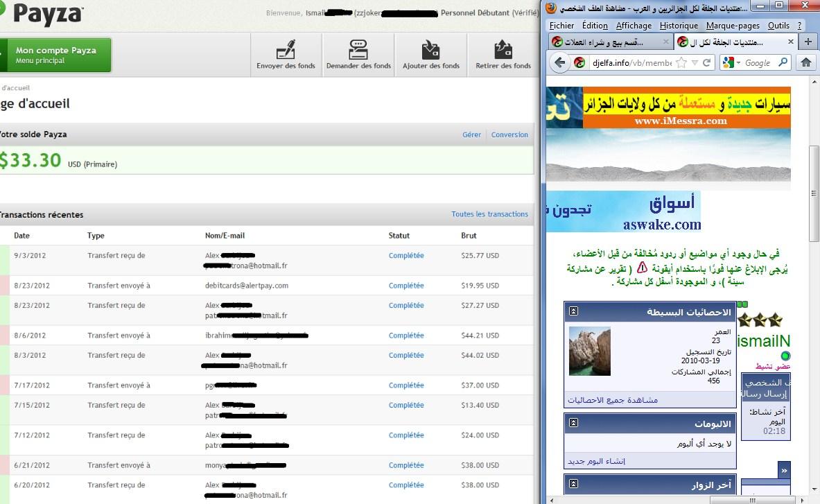Click the djelfa site identity icon in URL bar
This screenshot has width=820, height=504.
(x=579, y=62)
